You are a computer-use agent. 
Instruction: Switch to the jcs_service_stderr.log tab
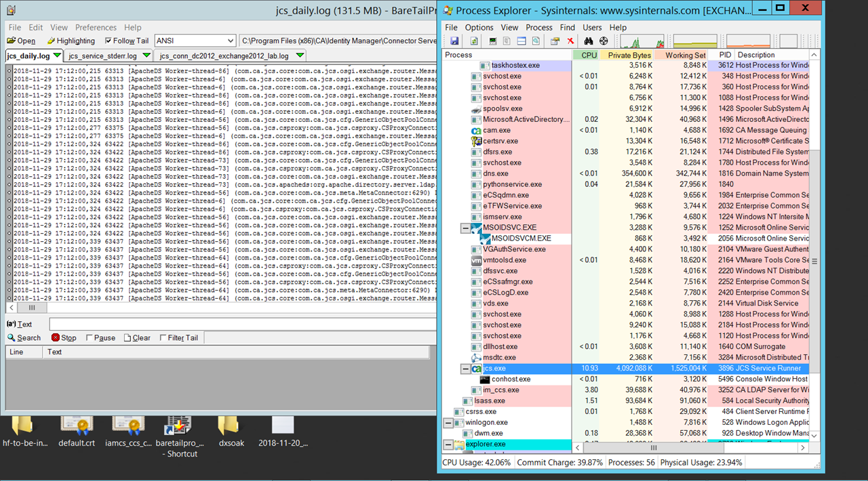108,56
